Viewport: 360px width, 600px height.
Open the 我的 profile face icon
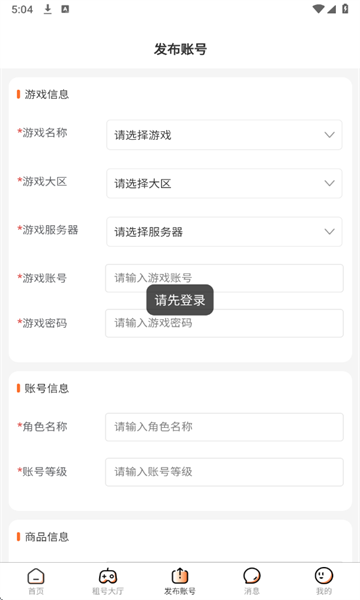(324, 576)
